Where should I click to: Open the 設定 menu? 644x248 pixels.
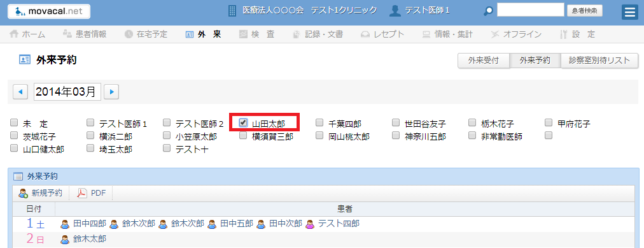(577, 34)
